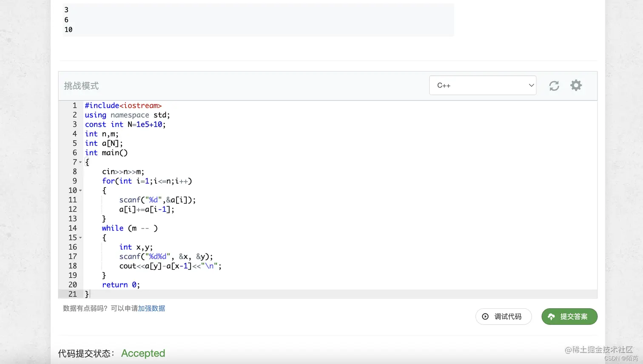643x364 pixels.
Task: Click the 'int main()' line
Action: click(x=106, y=153)
